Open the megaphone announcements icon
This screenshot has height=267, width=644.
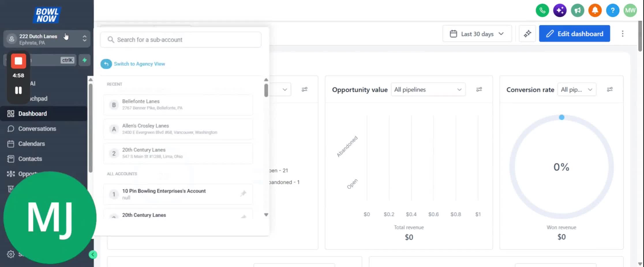pos(577,11)
